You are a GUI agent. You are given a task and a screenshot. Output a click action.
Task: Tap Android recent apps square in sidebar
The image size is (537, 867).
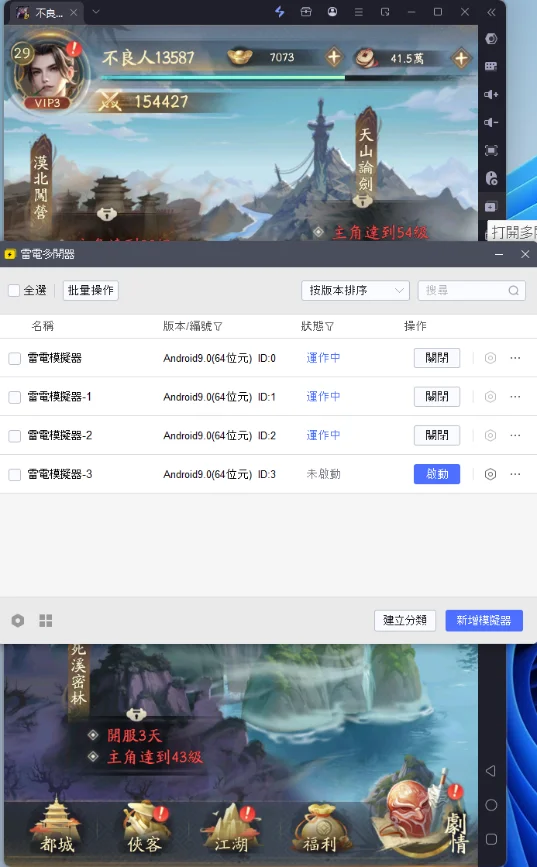(491, 839)
